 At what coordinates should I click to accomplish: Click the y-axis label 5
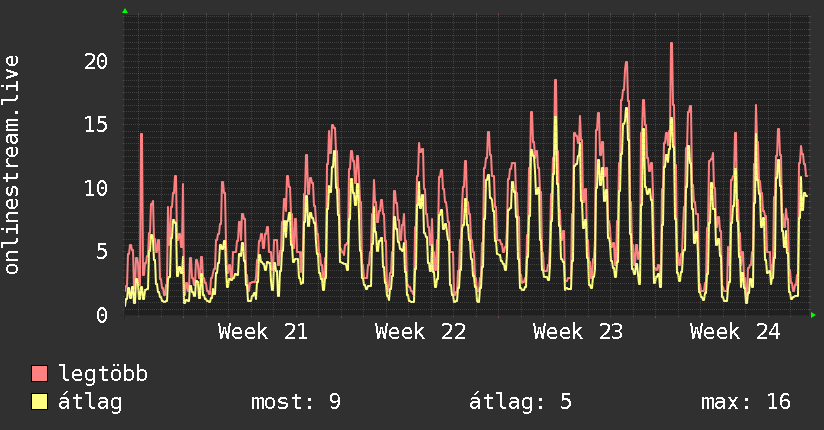pos(102,251)
